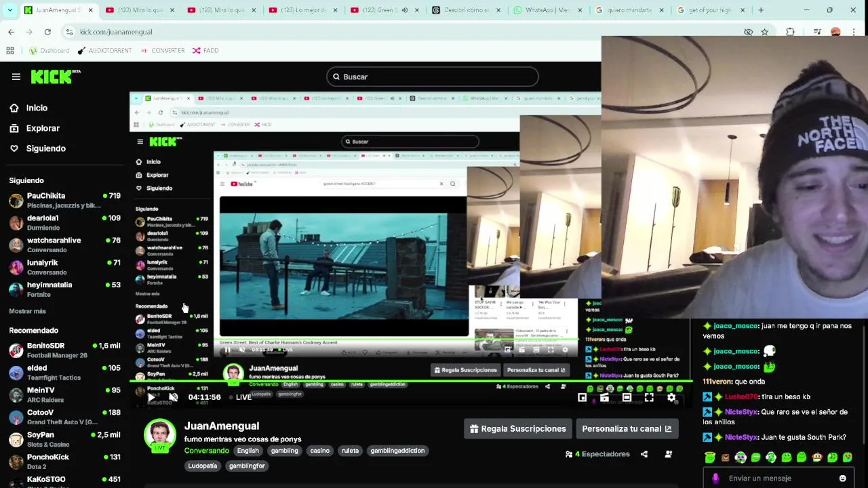Image resolution: width=868 pixels, height=488 pixels.
Task: Click Lucho070 username in chat
Action: [741, 397]
